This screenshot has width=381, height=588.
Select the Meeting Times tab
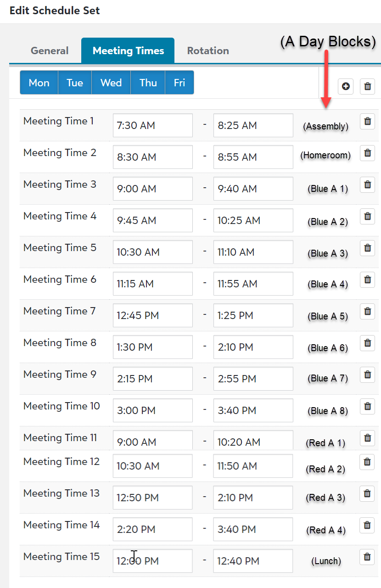(x=128, y=50)
